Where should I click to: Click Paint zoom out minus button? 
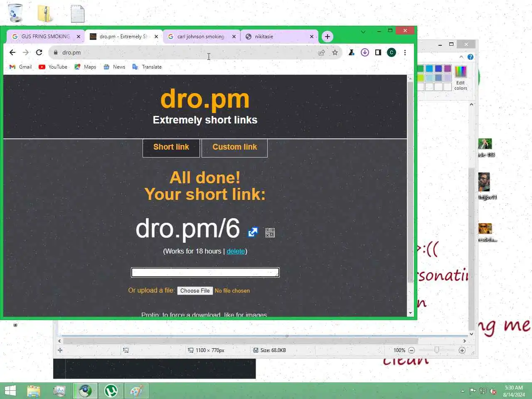411,350
